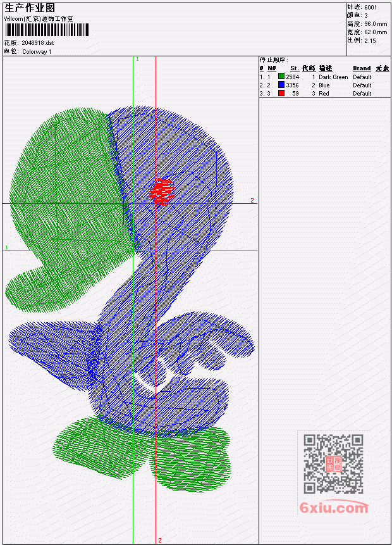The width and height of the screenshot is (392, 545).
Task: Click the 描述 column header
Action: [x=326, y=68]
